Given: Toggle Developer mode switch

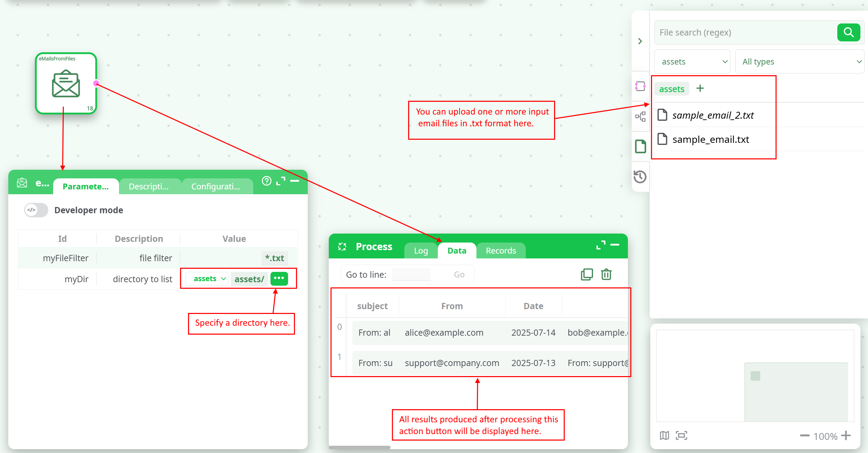Looking at the screenshot, I should [36, 210].
